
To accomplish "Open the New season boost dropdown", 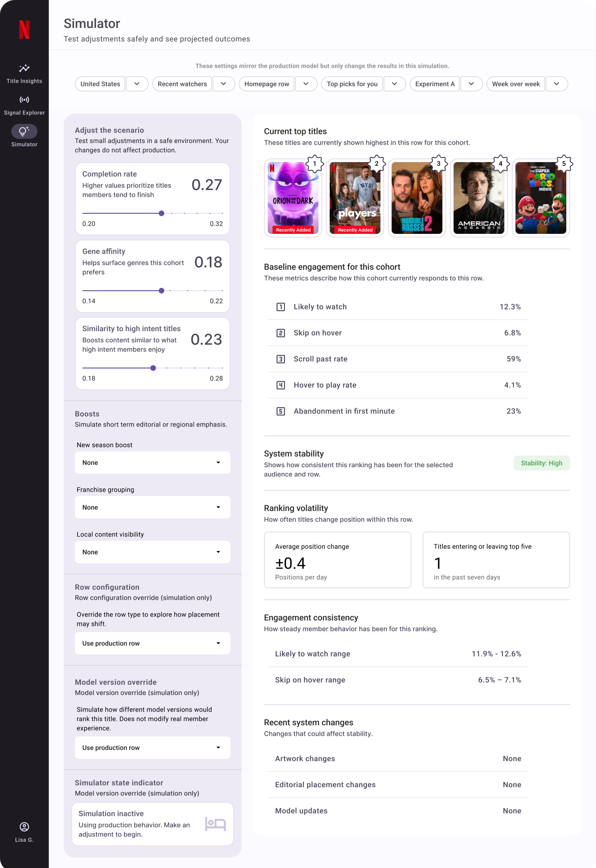I will (x=152, y=462).
